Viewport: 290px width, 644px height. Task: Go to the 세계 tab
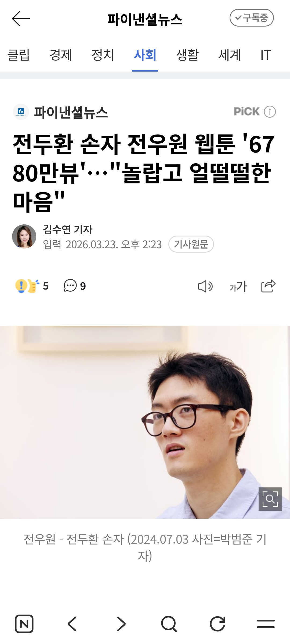pyautogui.click(x=229, y=55)
